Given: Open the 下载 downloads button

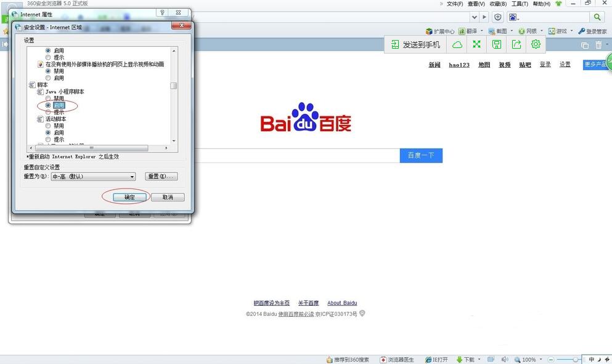Looking at the screenshot, I should pyautogui.click(x=465, y=360).
